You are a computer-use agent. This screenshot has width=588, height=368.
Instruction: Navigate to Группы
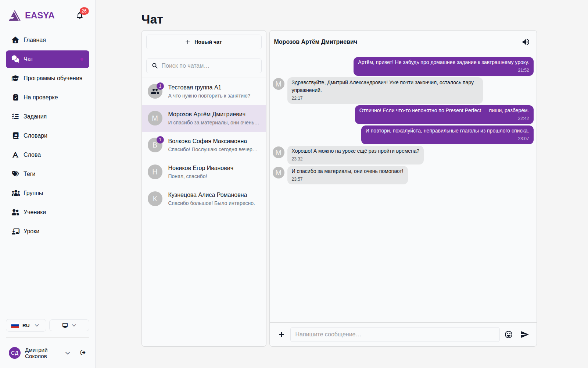[x=47, y=193]
